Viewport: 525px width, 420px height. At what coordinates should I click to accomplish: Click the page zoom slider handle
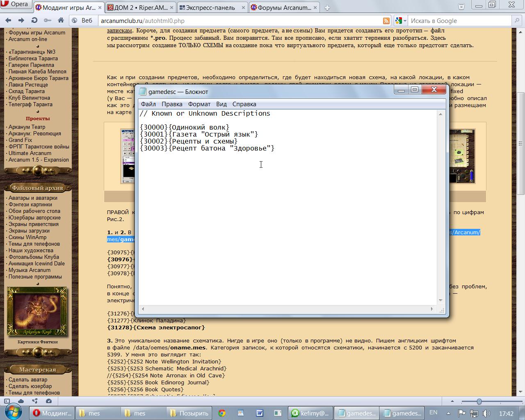click(x=479, y=401)
